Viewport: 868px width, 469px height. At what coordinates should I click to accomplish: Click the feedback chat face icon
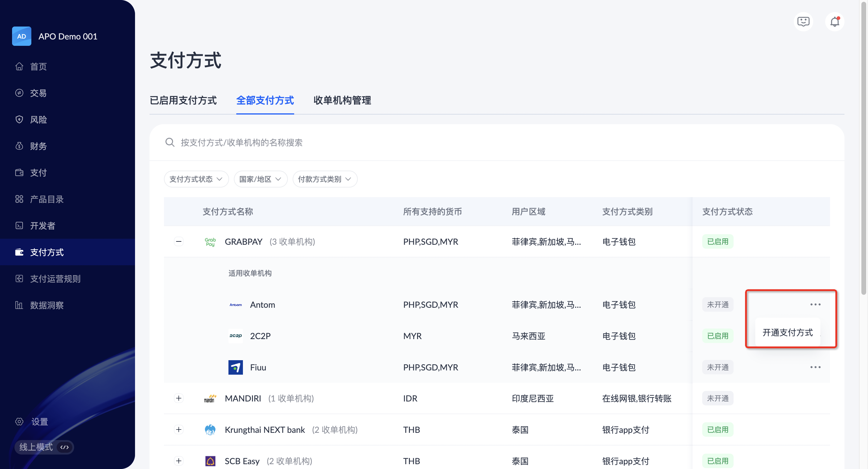click(x=803, y=22)
